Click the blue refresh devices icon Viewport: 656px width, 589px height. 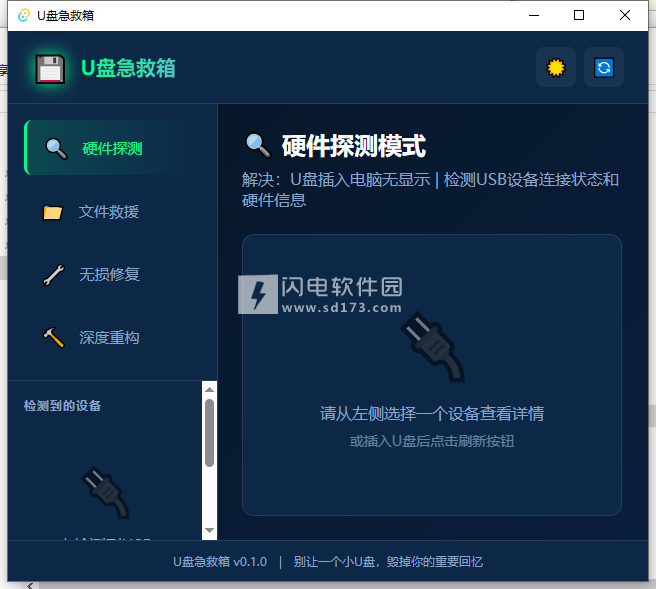[x=604, y=68]
